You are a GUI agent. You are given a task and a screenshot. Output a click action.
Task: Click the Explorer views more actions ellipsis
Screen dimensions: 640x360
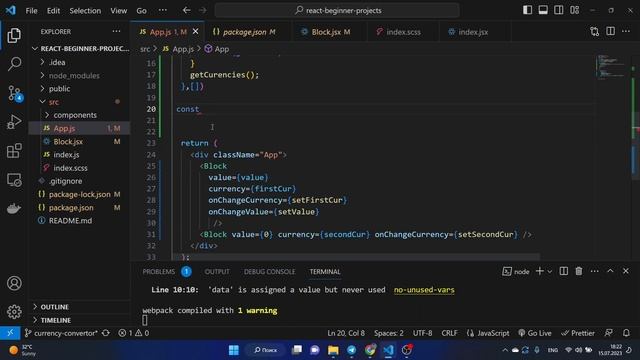click(116, 31)
